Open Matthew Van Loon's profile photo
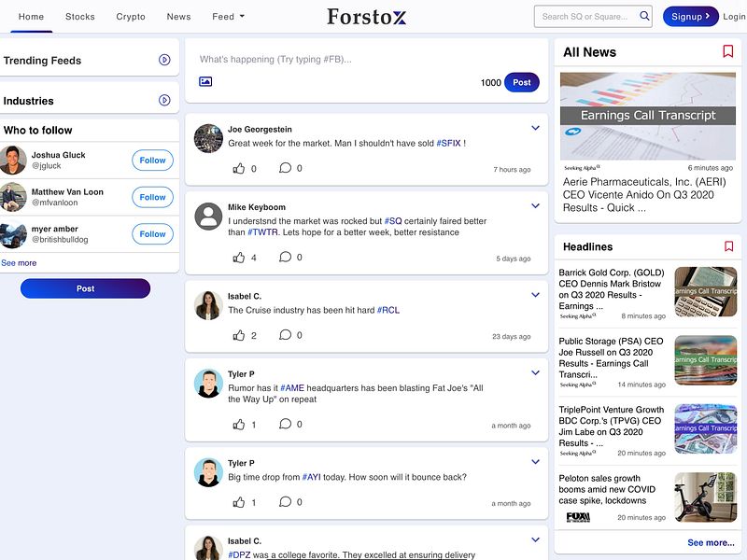Image resolution: width=747 pixels, height=560 pixels. point(13,197)
